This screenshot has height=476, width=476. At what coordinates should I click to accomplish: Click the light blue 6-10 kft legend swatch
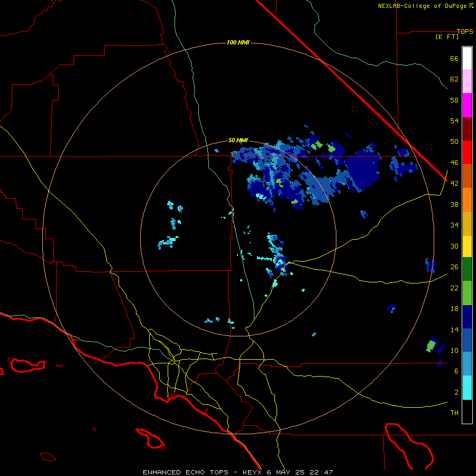(467, 364)
